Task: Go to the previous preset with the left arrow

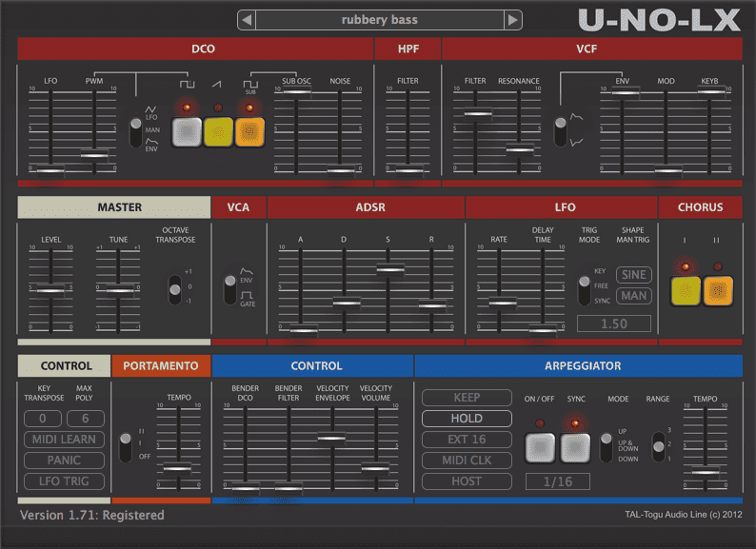Action: 247,20
